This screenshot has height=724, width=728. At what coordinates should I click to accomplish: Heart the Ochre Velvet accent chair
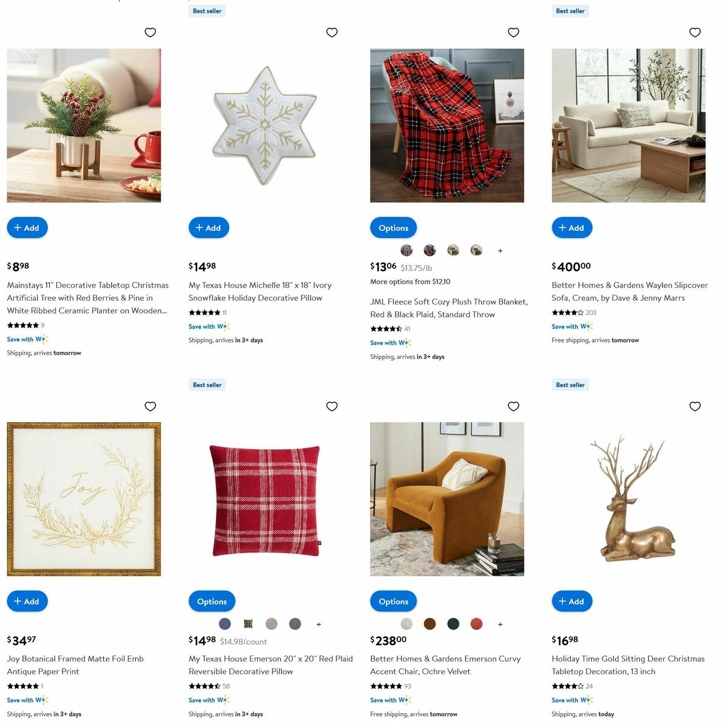(x=513, y=406)
